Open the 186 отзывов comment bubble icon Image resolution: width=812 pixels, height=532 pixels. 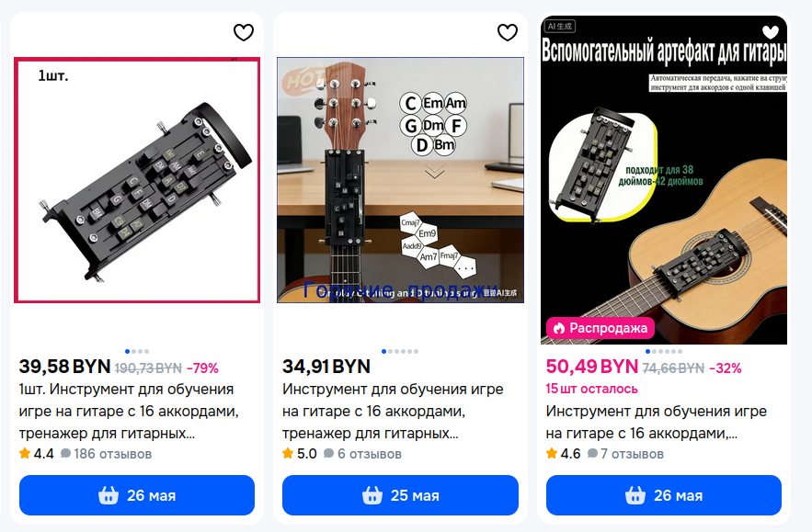click(x=66, y=454)
